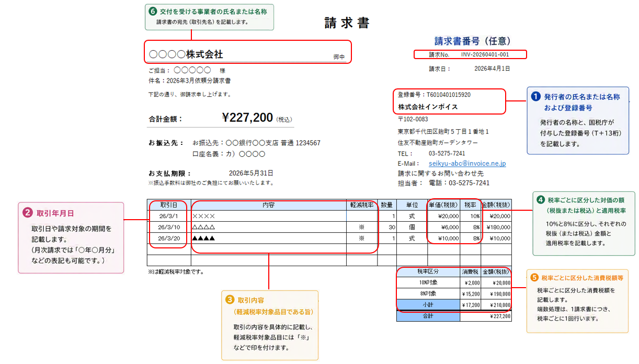This screenshot has height=364, width=639.
Task: Open the seikyu-abc@invoice.ne.jp email link
Action: pyautogui.click(x=467, y=163)
